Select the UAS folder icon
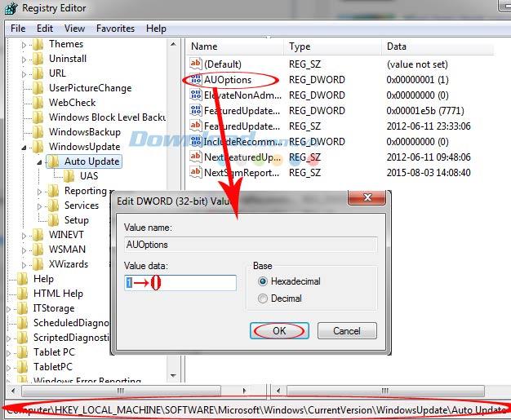 coord(69,176)
